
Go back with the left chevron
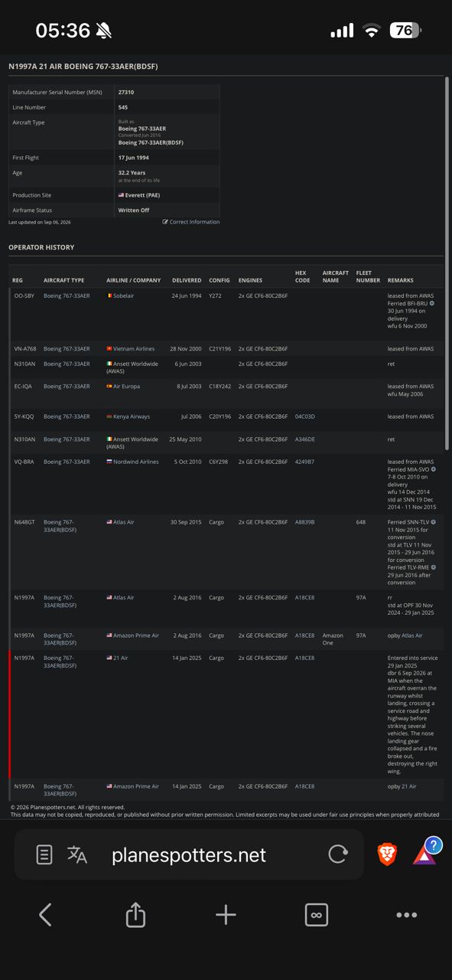tap(45, 914)
